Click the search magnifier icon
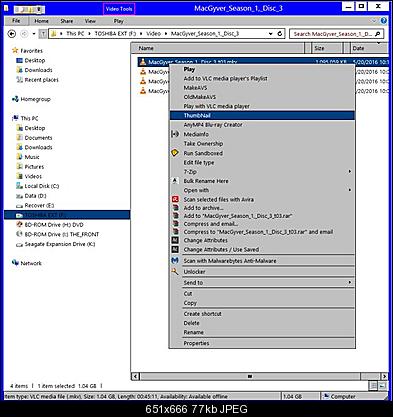393x417 pixels. (378, 34)
